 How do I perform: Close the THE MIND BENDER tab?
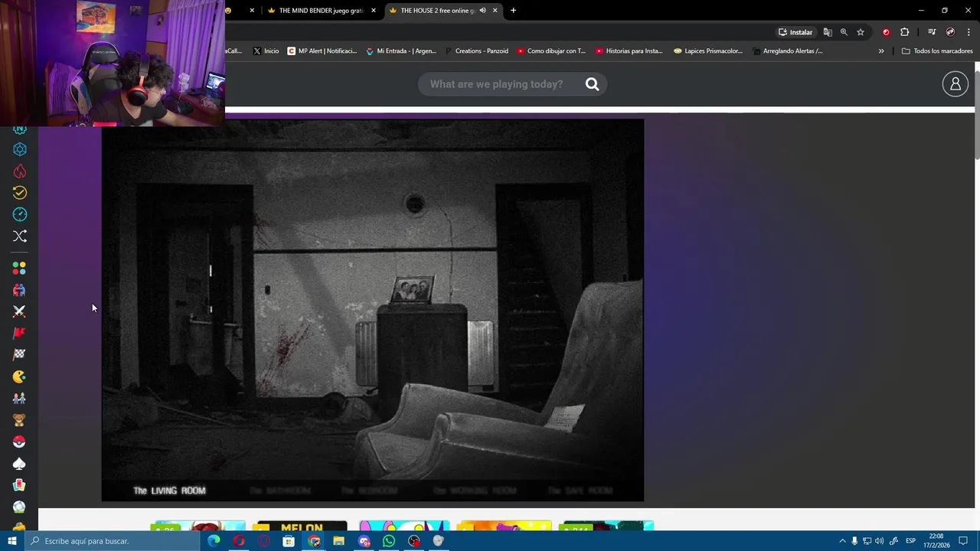tap(374, 11)
